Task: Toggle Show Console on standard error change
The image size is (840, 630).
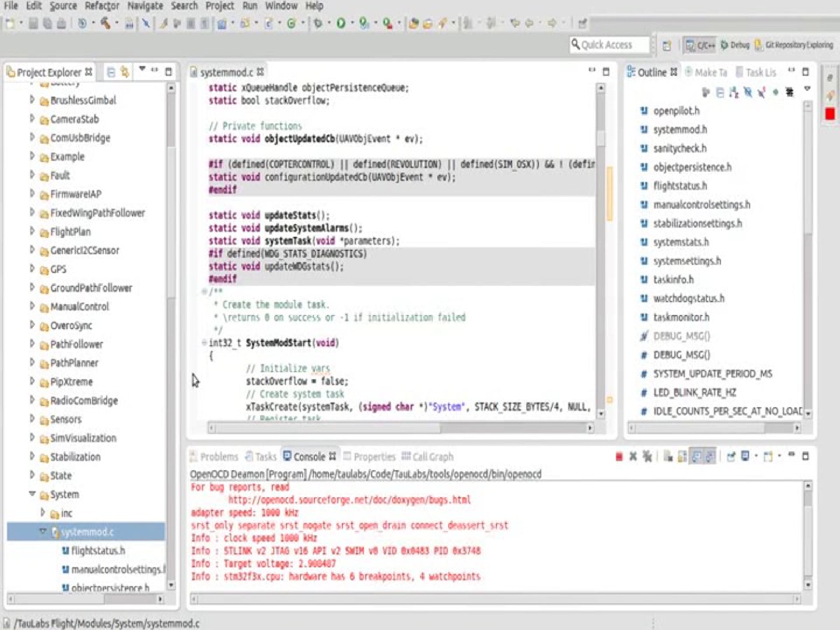Action: click(710, 456)
